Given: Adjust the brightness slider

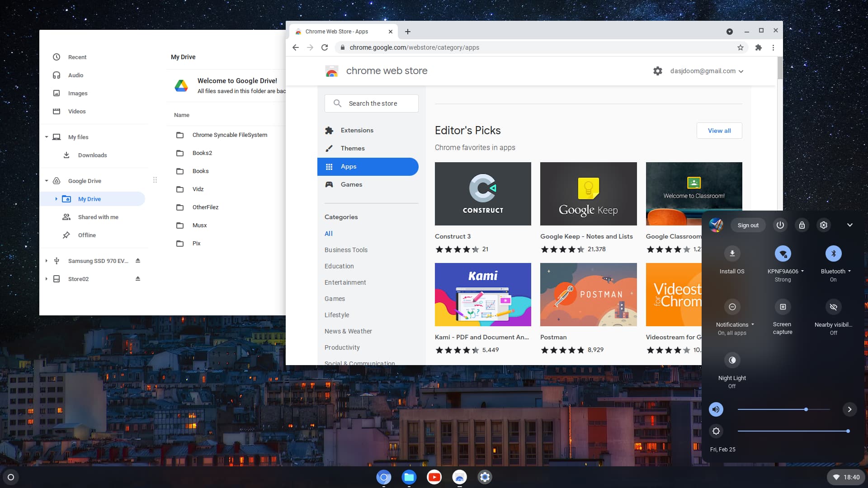Looking at the screenshot, I should click(793, 431).
